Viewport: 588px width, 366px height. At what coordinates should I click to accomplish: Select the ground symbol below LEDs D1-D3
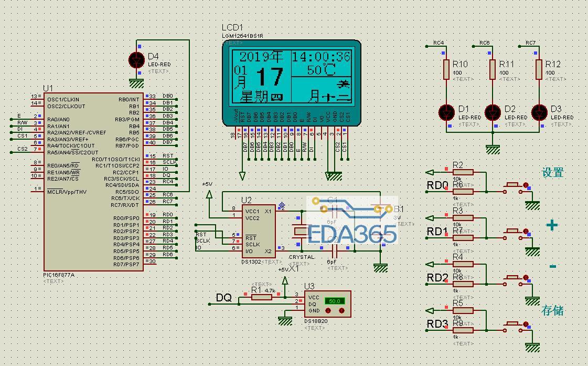click(493, 150)
